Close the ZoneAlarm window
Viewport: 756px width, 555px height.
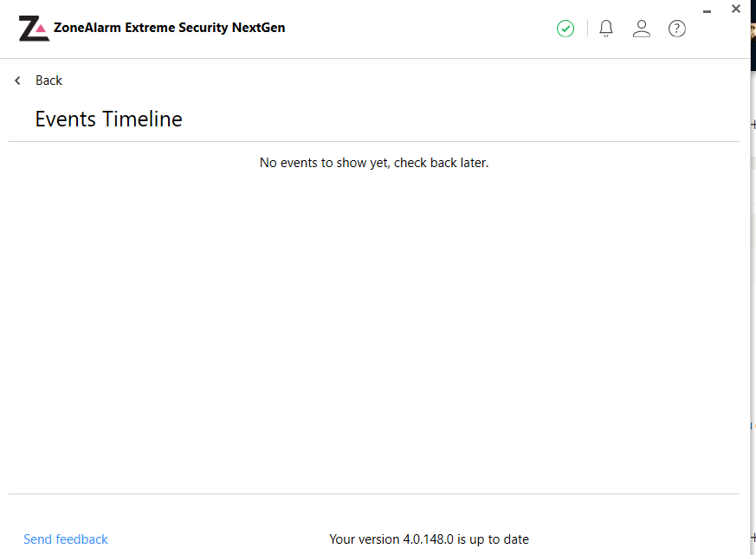tap(736, 10)
